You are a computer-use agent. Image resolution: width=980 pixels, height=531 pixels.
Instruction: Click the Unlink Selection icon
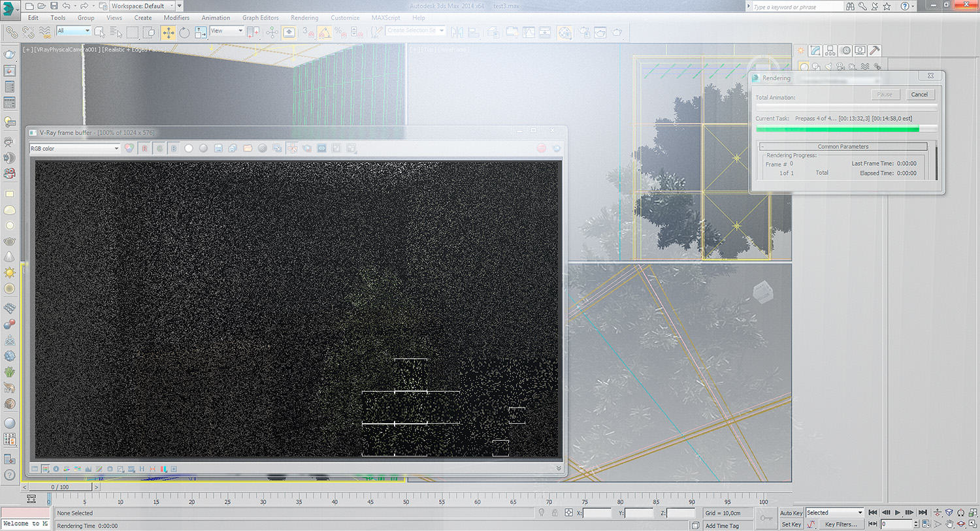click(x=29, y=32)
